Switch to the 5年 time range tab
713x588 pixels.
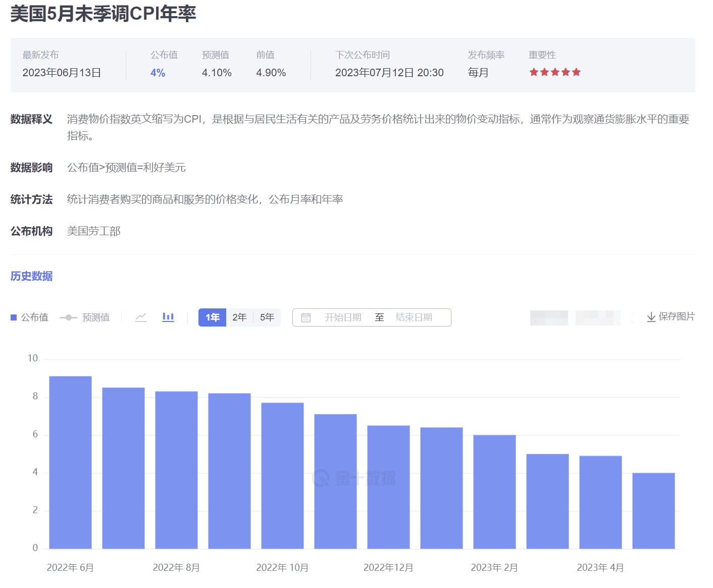267,317
